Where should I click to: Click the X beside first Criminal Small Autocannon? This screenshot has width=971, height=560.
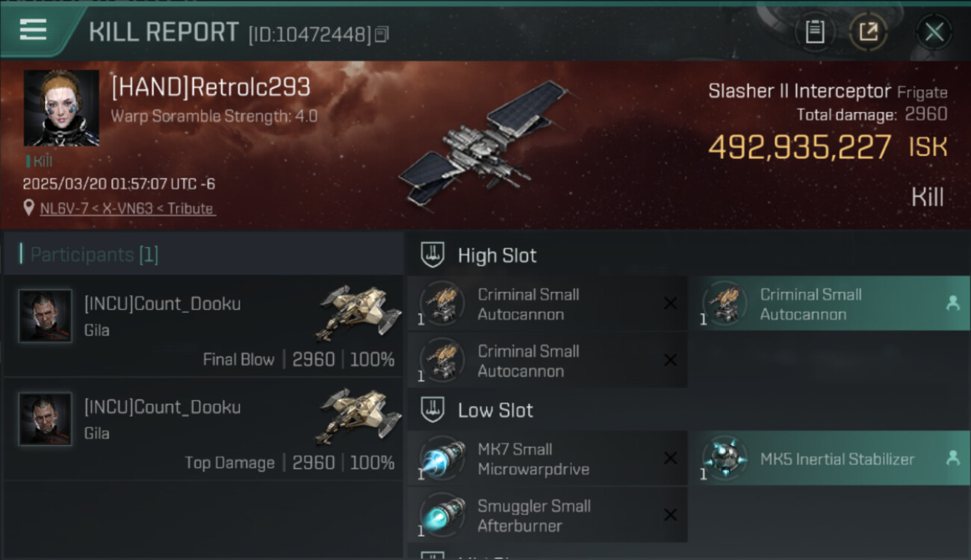(670, 303)
